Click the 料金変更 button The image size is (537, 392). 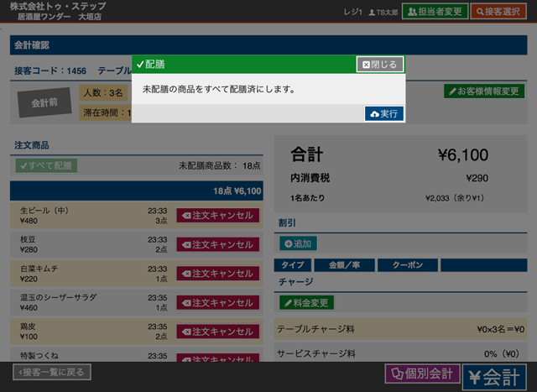[x=307, y=302]
